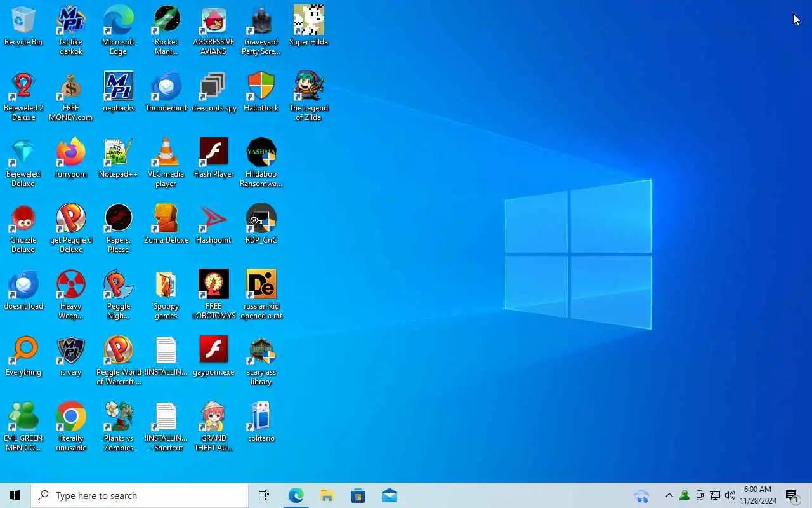Select the Bejeweled Deluxe diamond icon
This screenshot has height=508, width=812.
[23, 163]
